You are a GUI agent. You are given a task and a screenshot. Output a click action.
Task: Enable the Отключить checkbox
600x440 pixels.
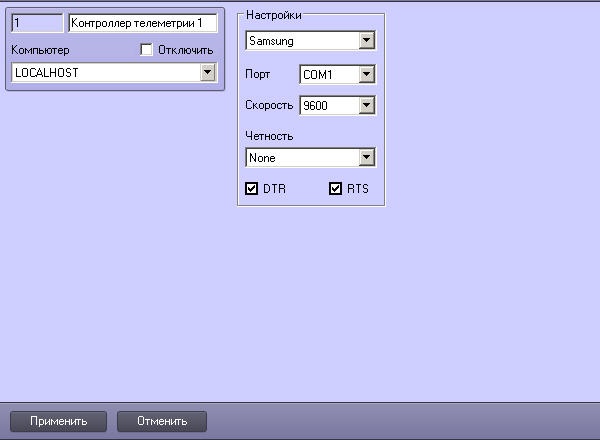(x=147, y=49)
